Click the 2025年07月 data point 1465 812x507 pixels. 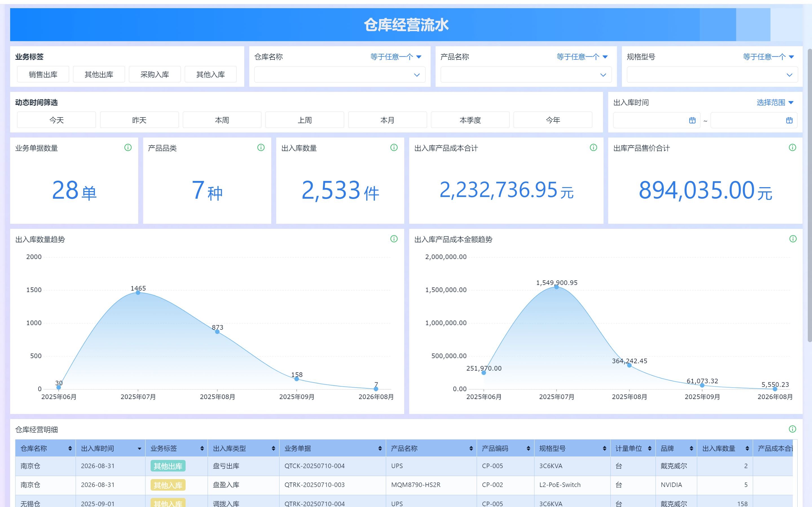138,293
